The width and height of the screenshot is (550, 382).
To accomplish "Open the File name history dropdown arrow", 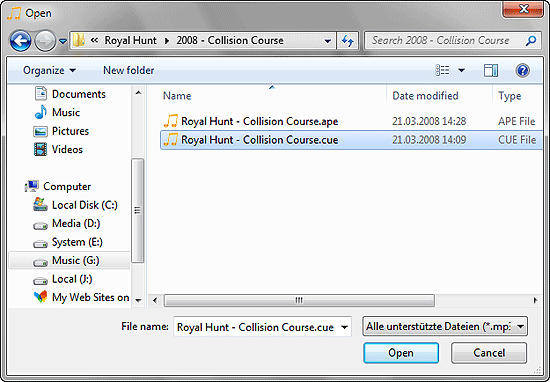I will (x=344, y=327).
